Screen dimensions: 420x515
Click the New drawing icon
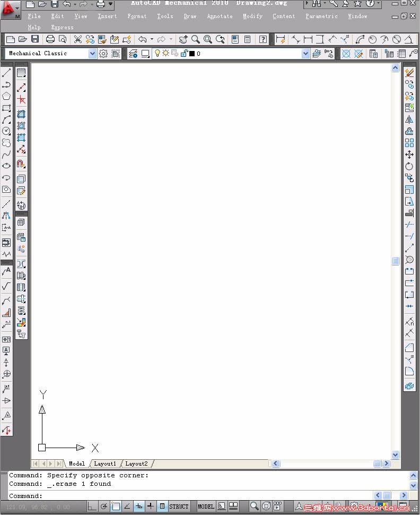coord(11,39)
